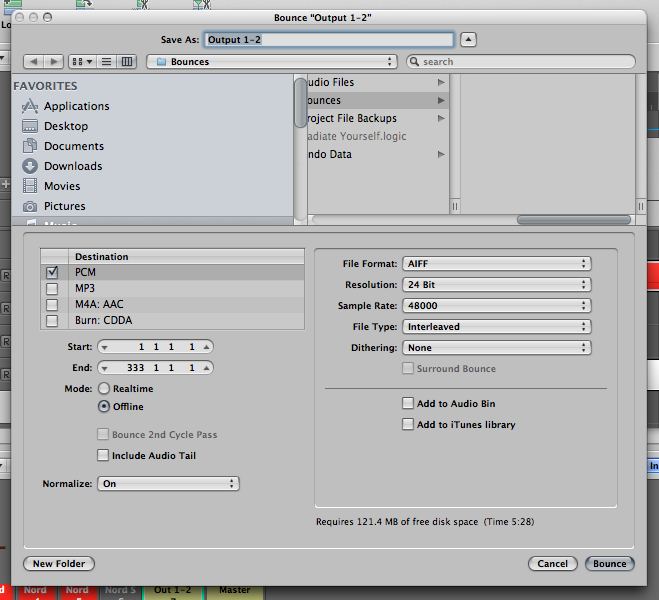Click the Save As name field

point(329,40)
